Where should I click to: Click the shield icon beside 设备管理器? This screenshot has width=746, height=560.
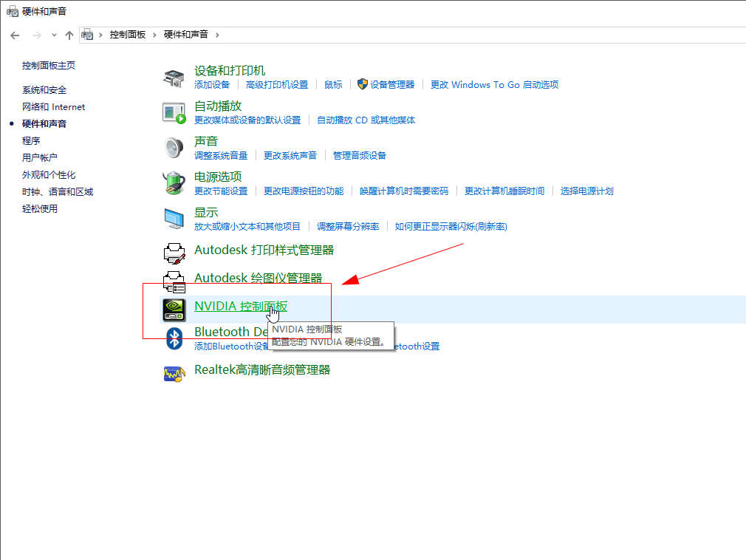362,84
